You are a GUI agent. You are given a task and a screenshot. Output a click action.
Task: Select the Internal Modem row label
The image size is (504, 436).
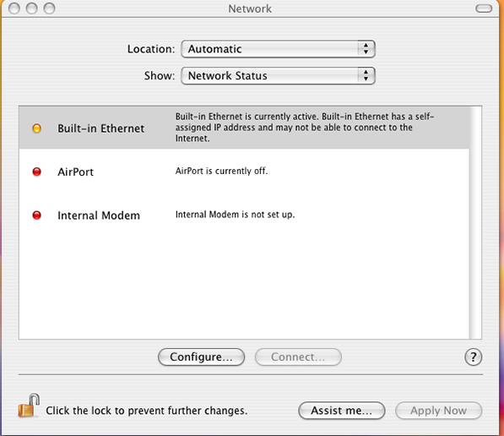click(99, 215)
